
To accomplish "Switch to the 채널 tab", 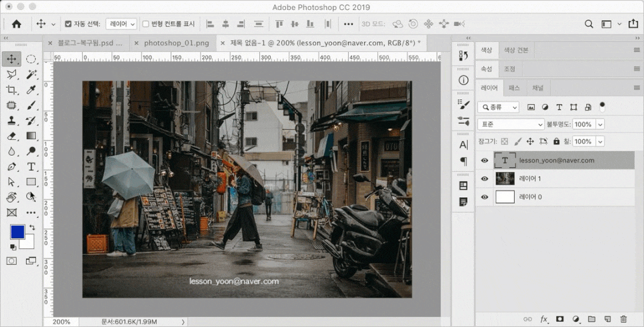I will [x=537, y=88].
